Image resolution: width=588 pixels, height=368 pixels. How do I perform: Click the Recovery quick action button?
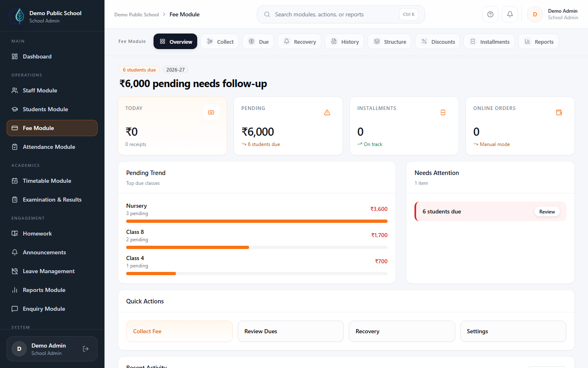[x=402, y=331]
